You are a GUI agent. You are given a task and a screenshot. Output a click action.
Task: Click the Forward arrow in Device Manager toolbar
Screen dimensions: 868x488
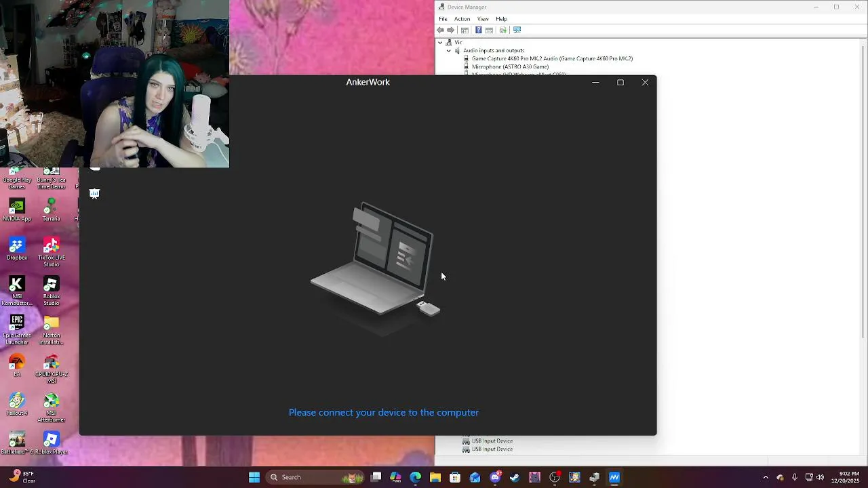click(x=450, y=30)
